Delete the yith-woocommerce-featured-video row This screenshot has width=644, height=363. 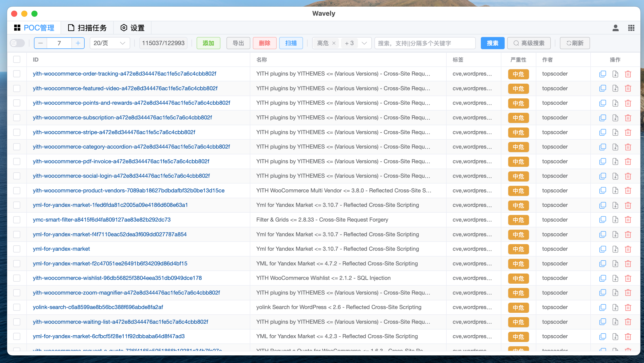[628, 88]
